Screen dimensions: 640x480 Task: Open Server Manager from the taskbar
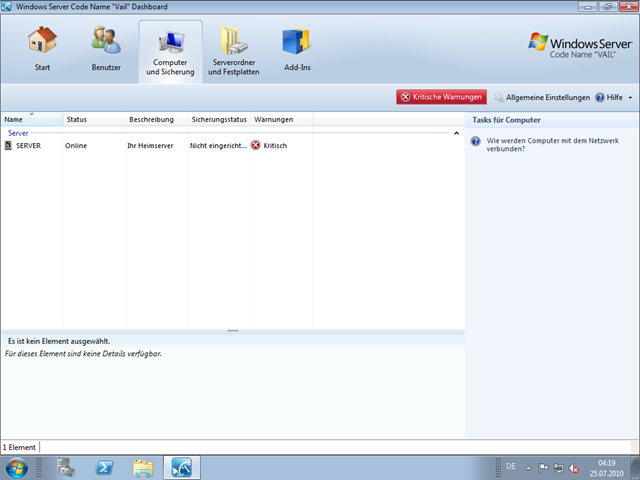66,467
